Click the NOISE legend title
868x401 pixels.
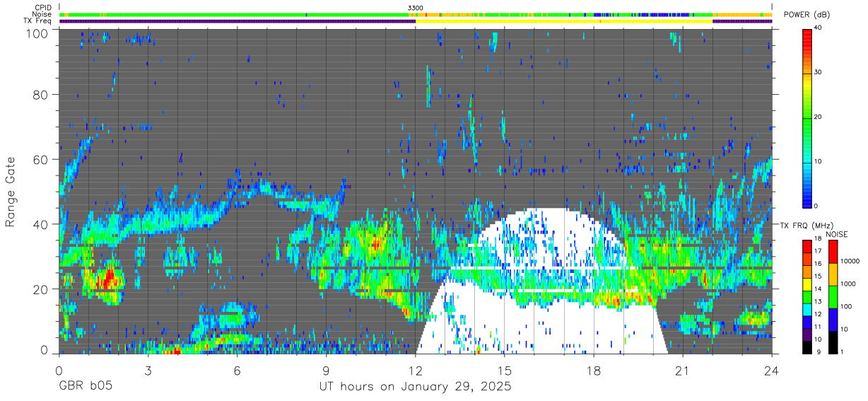click(837, 234)
